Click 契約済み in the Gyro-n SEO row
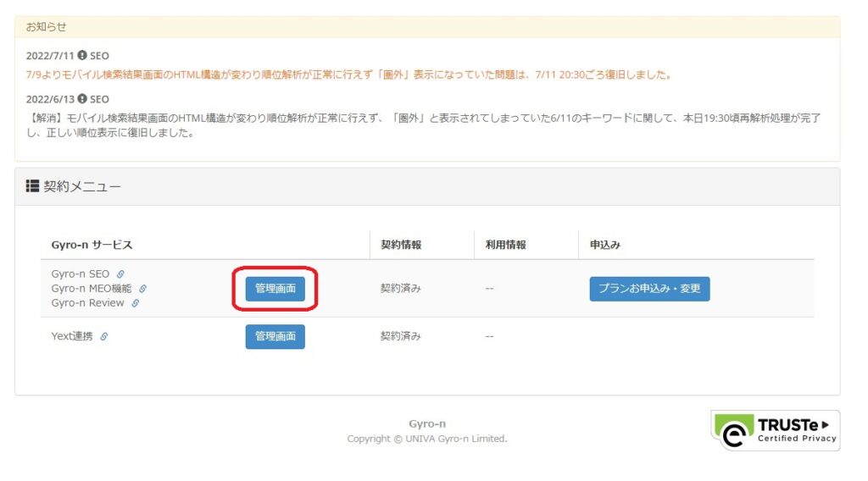The width and height of the screenshot is (868, 481). (400, 288)
